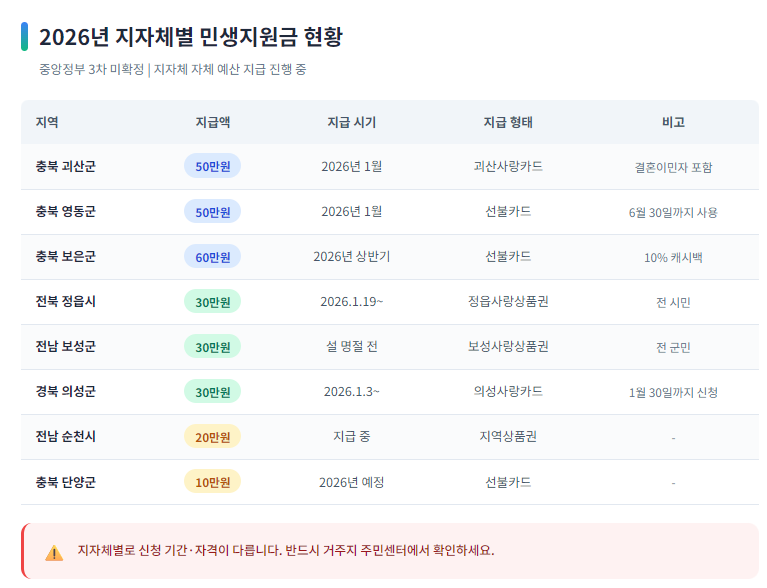767x588 pixels.
Task: Click the 50만원 badge for 영동군
Action: click(x=212, y=212)
